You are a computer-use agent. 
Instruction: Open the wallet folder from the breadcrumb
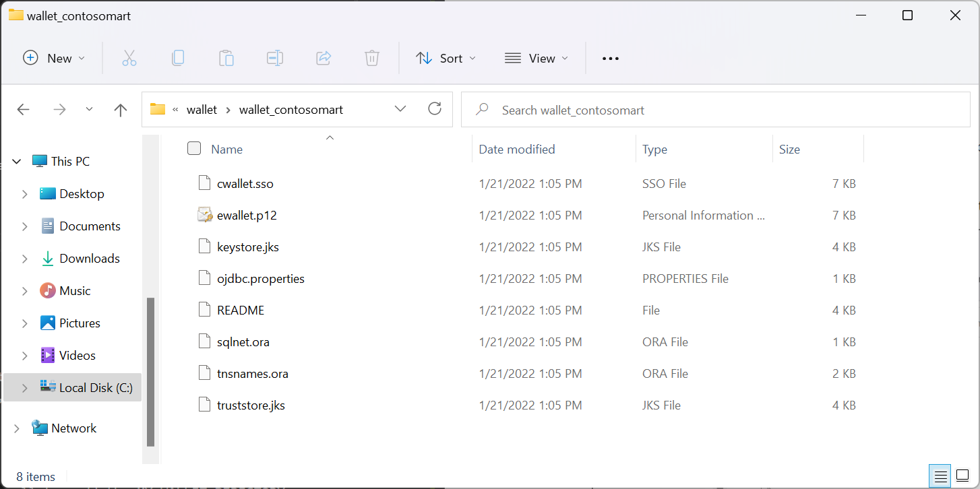pos(202,109)
